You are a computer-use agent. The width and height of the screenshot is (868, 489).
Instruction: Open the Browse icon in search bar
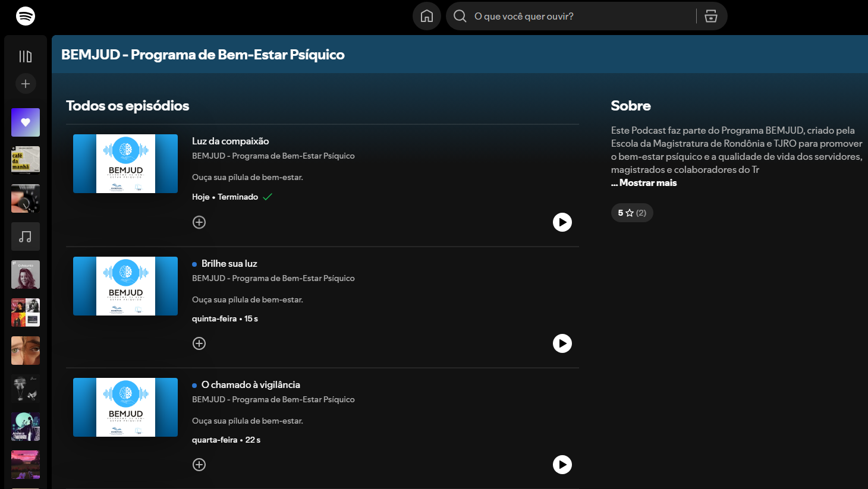pyautogui.click(x=710, y=16)
